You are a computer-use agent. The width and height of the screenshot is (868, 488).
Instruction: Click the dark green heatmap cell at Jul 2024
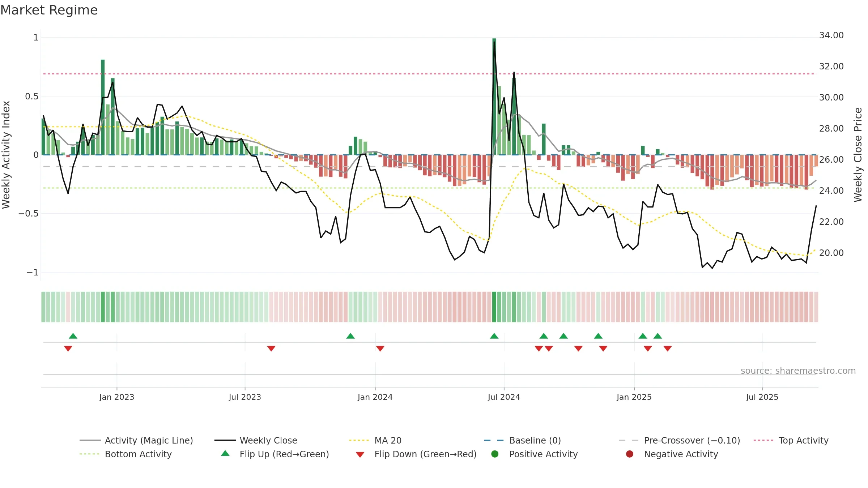[x=494, y=307]
